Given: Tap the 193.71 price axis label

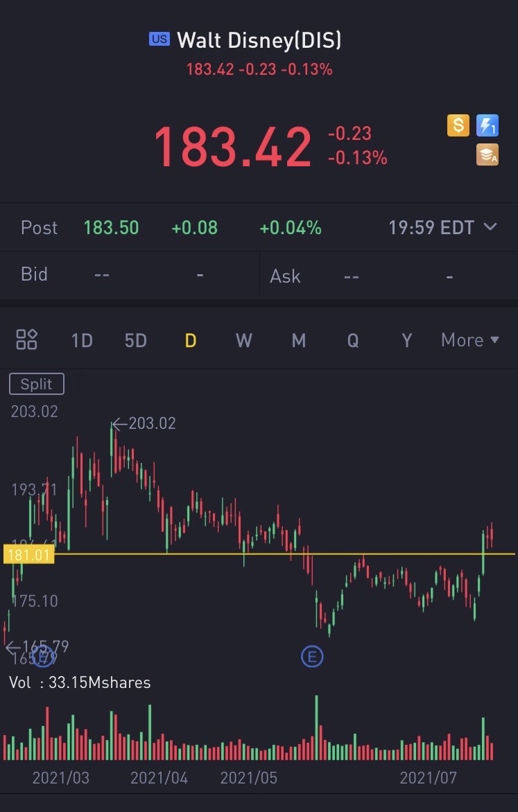Looking at the screenshot, I should click(x=34, y=489).
